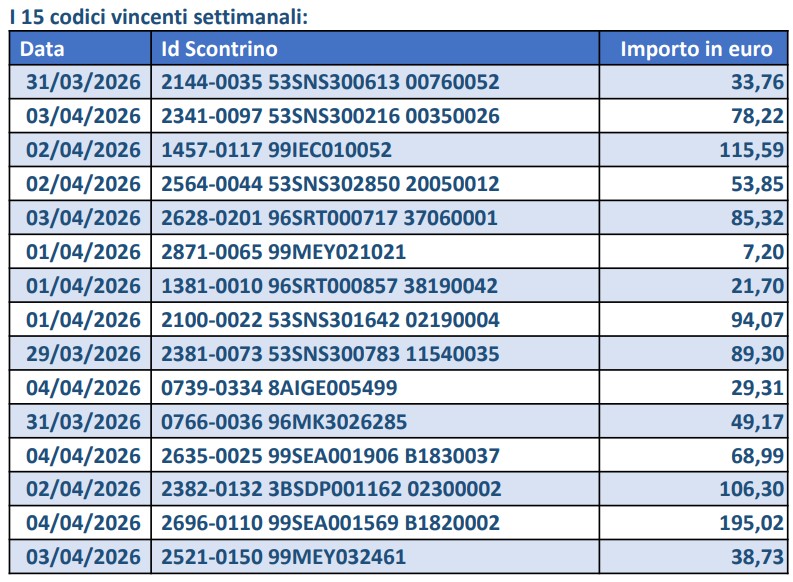Click the amount 53,85
This screenshot has height=582, width=793.
[757, 184]
